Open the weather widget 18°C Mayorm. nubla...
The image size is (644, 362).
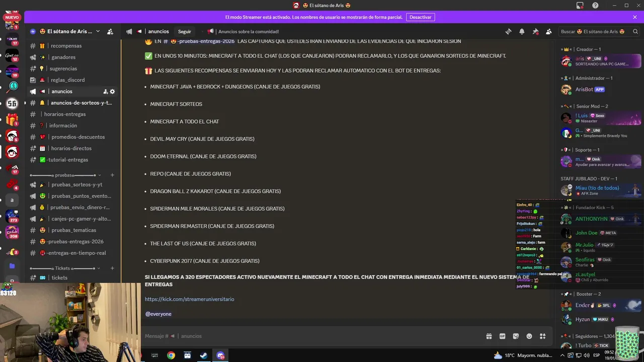click(523, 355)
